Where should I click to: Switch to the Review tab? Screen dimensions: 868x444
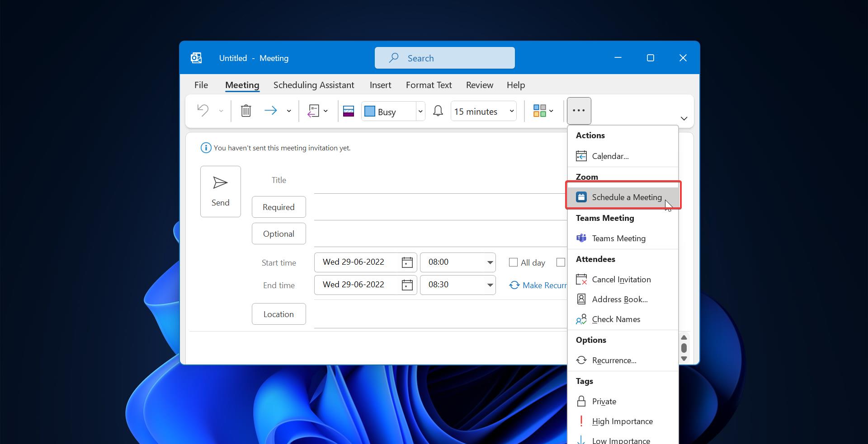(x=480, y=85)
